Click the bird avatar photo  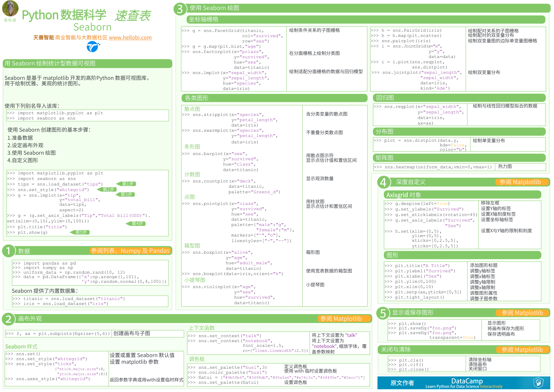coord(10,9)
